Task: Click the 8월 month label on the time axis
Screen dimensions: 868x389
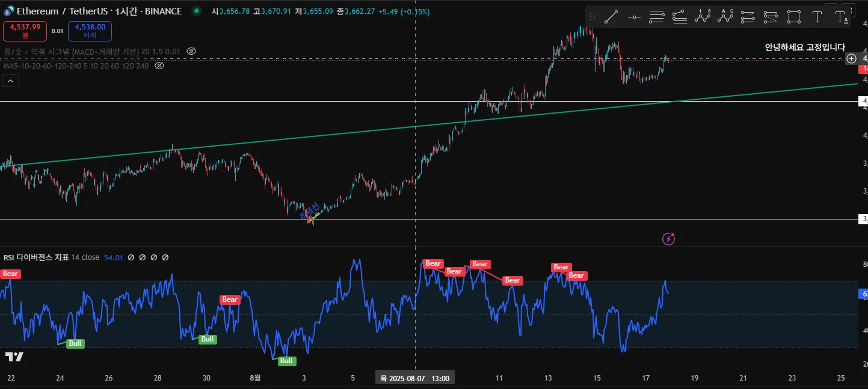Action: pos(256,378)
